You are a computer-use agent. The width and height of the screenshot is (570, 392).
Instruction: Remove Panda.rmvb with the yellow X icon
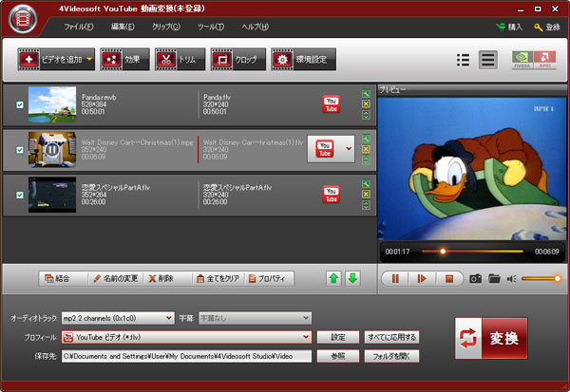[366, 103]
